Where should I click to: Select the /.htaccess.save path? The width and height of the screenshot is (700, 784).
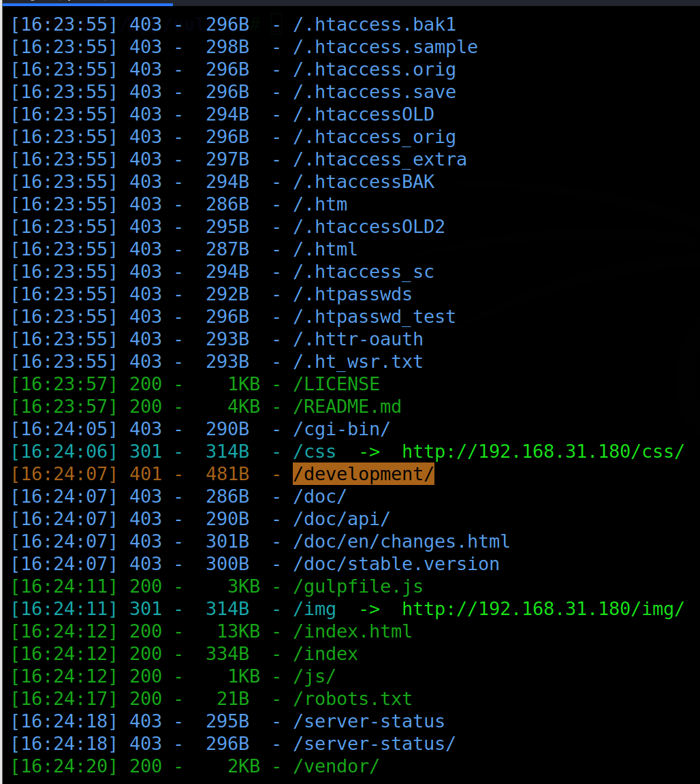point(375,92)
